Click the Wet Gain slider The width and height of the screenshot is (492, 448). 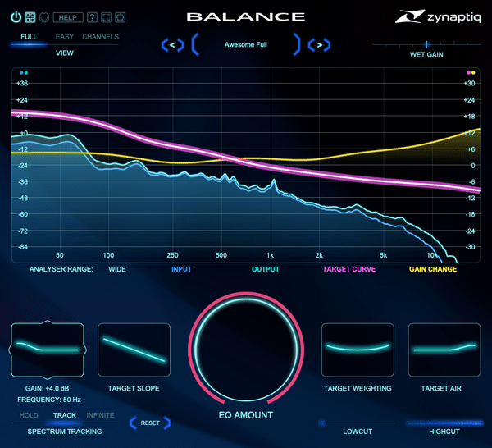click(426, 44)
